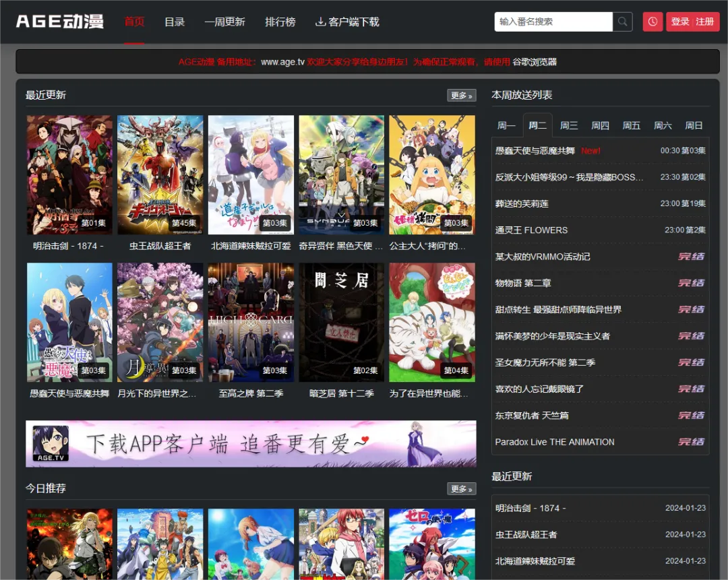The height and width of the screenshot is (580, 728).
Task: Select the 周一 schedule tab
Action: [506, 125]
